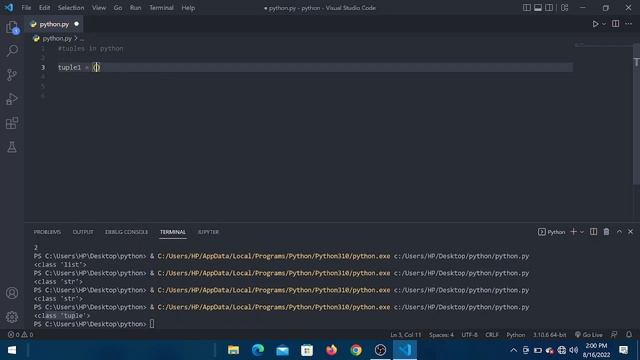The width and height of the screenshot is (640, 360).
Task: Split the editor to the right
Action: tap(616, 24)
